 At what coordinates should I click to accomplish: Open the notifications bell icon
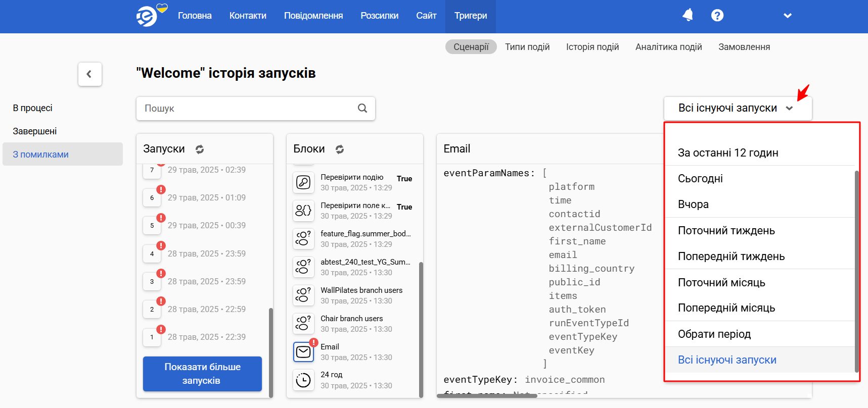(x=688, y=16)
